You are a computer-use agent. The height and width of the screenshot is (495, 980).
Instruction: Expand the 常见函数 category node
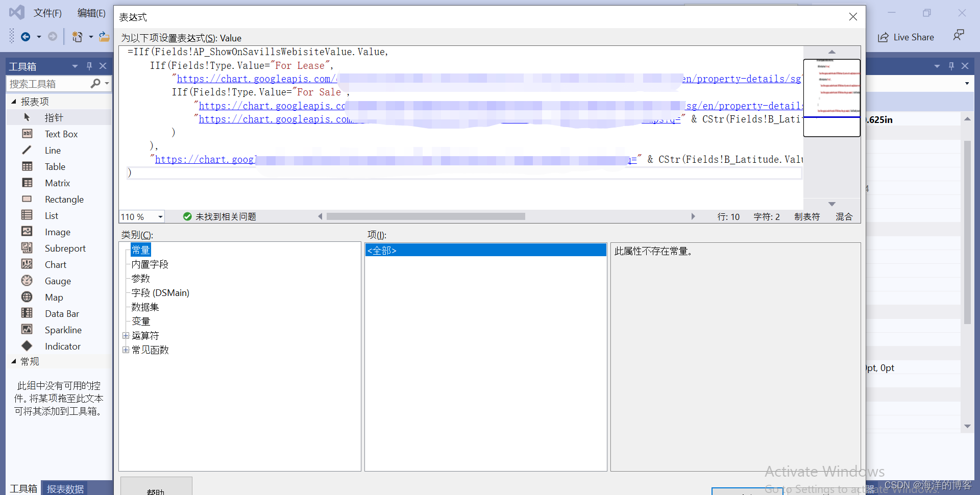pyautogui.click(x=126, y=350)
